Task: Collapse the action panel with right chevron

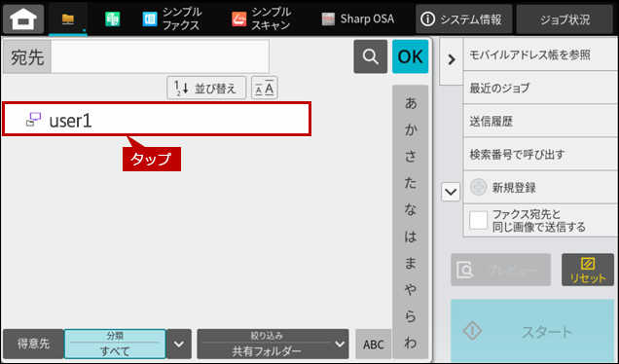Action: 452,59
